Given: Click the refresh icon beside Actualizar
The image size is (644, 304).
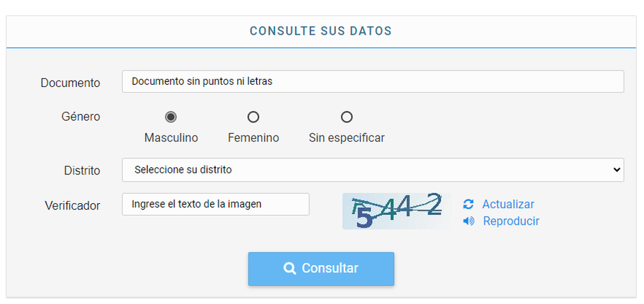Looking at the screenshot, I should tap(469, 205).
